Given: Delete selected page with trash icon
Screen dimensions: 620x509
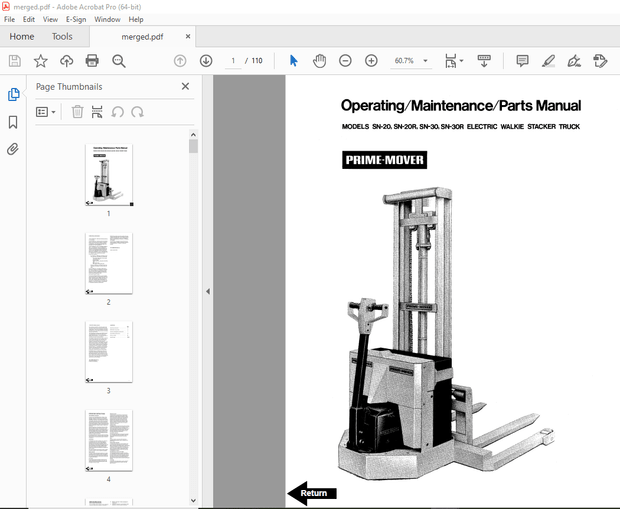Looking at the screenshot, I should pyautogui.click(x=78, y=112).
